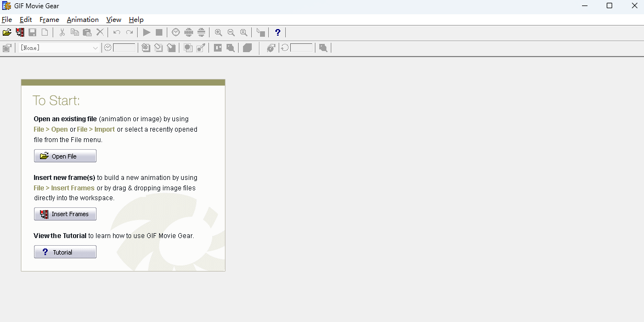Click the loop count input field
Image resolution: width=644 pixels, height=322 pixels.
pos(301,48)
